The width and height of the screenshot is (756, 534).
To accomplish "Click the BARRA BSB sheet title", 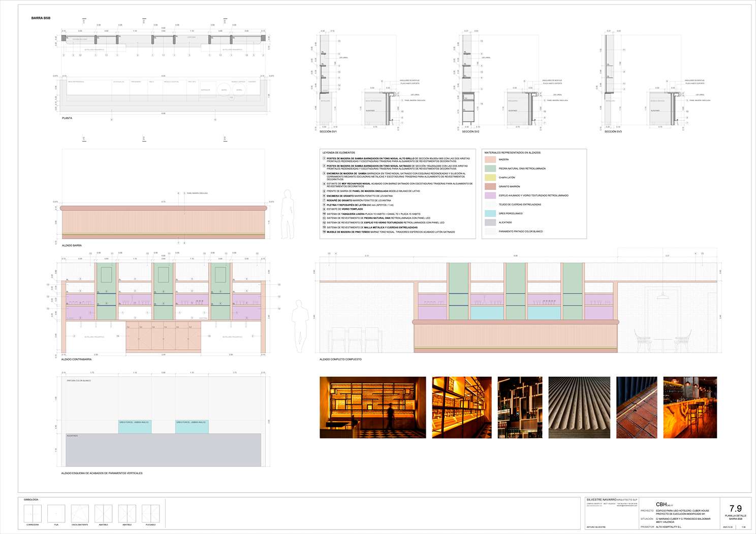I will (41, 18).
